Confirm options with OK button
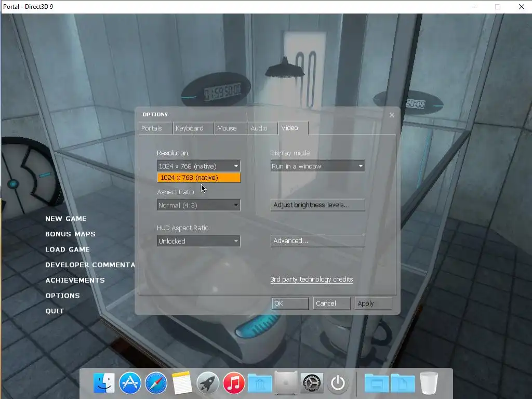The image size is (532, 399). pyautogui.click(x=290, y=303)
